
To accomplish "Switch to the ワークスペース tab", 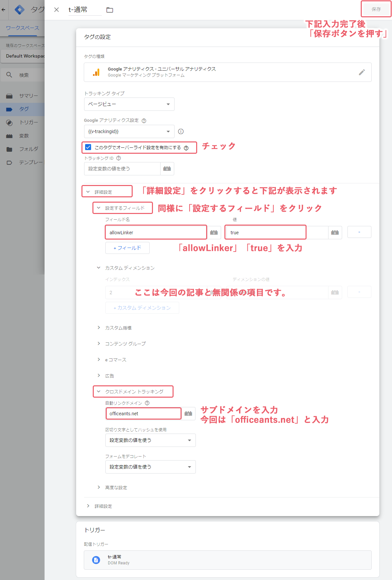I will pos(23,28).
